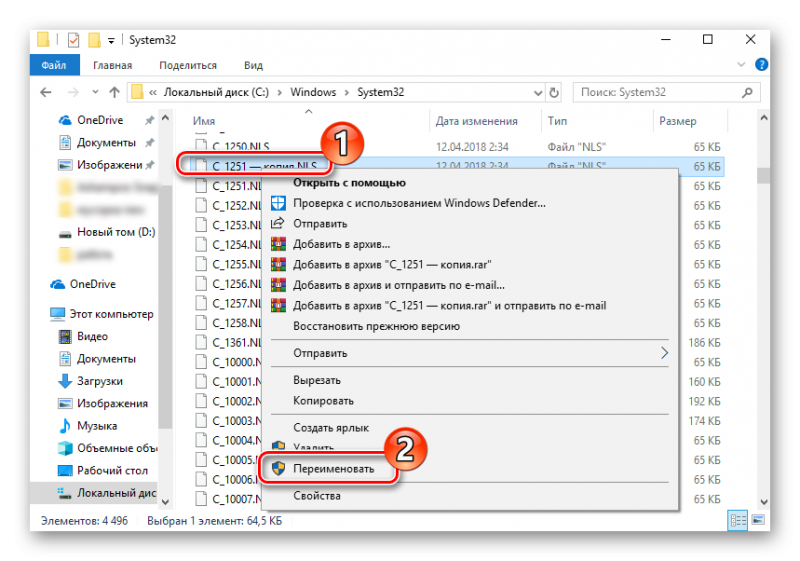Sort by the Имя column header
Image resolution: width=800 pixels, height=561 pixels.
click(x=204, y=121)
